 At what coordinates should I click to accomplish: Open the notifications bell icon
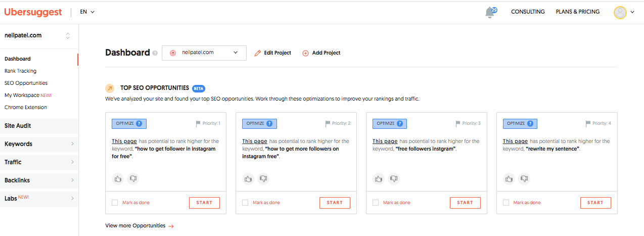[489, 12]
